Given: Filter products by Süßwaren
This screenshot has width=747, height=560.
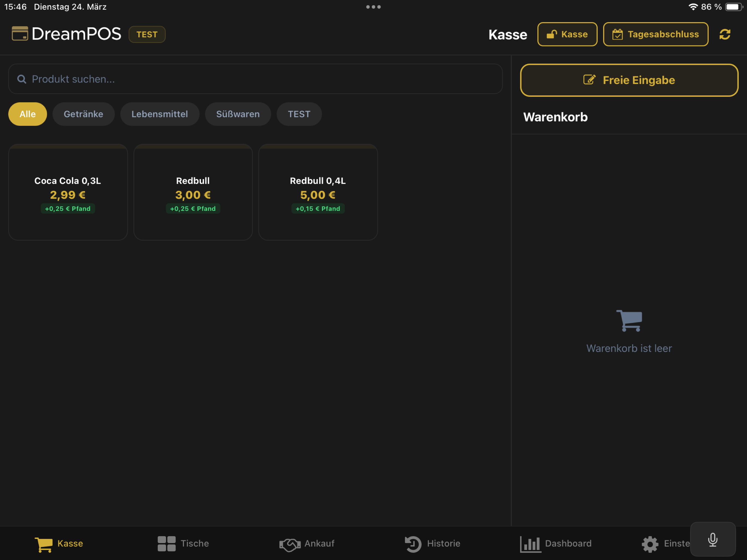Looking at the screenshot, I should coord(238,114).
